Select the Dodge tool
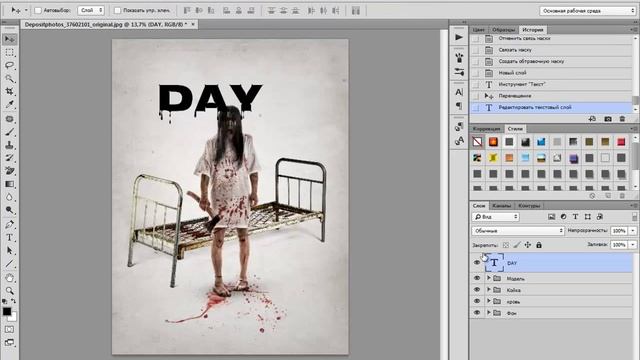Screen dimensions: 640x360 [9, 210]
